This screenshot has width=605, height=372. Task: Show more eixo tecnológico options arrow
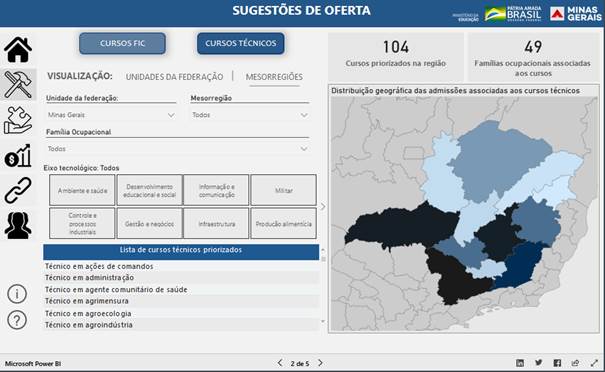click(x=323, y=207)
